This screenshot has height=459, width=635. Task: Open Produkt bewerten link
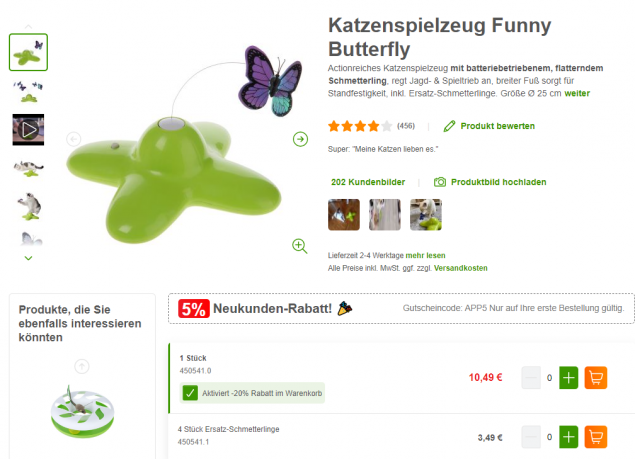489,126
